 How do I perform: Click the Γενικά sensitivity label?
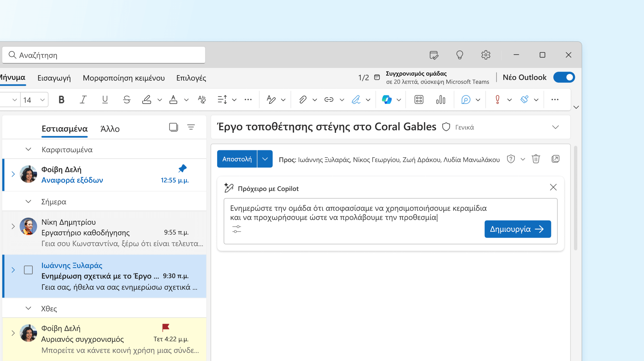(x=464, y=127)
